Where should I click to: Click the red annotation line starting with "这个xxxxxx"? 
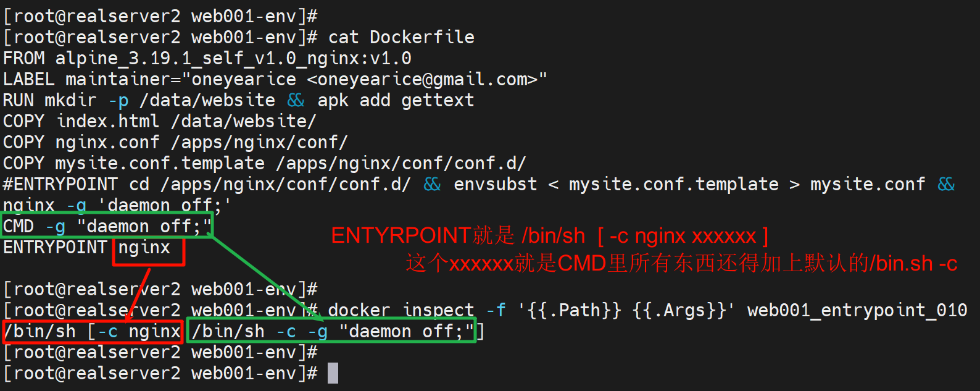click(681, 263)
